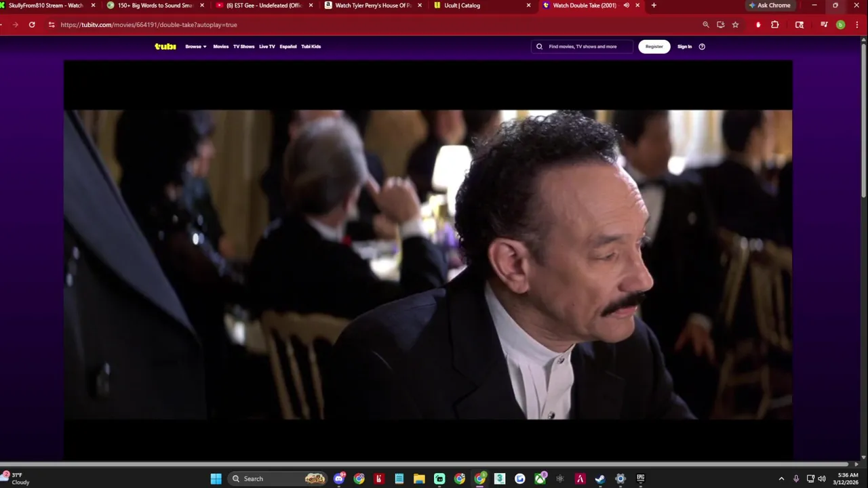Click the Ask Chrome button
The image size is (868, 488).
tap(770, 5)
